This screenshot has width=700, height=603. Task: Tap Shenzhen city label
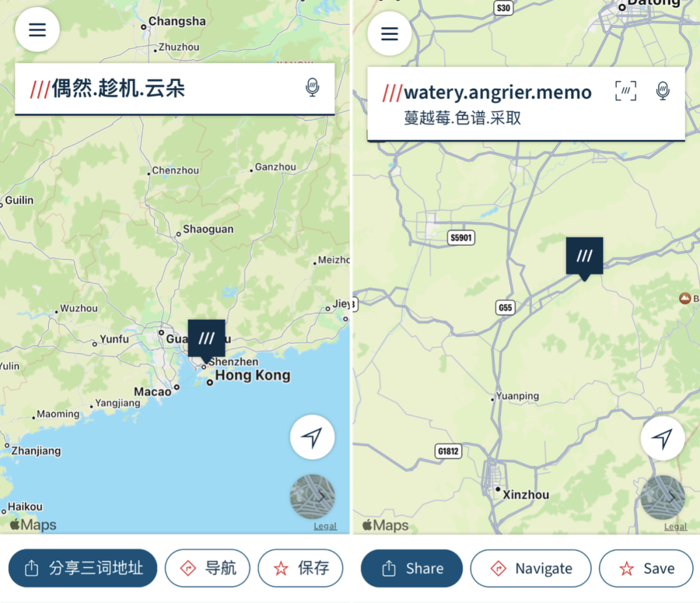(233, 361)
